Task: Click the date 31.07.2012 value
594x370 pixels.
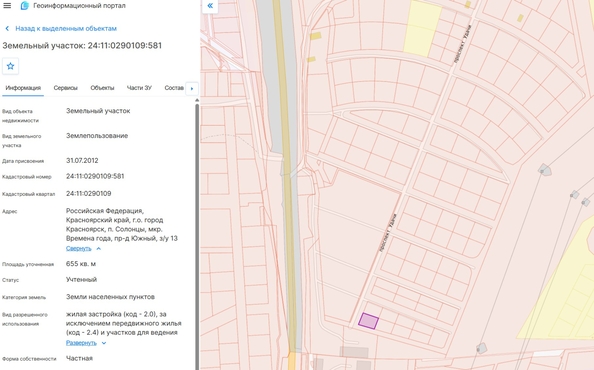Action: [82, 161]
